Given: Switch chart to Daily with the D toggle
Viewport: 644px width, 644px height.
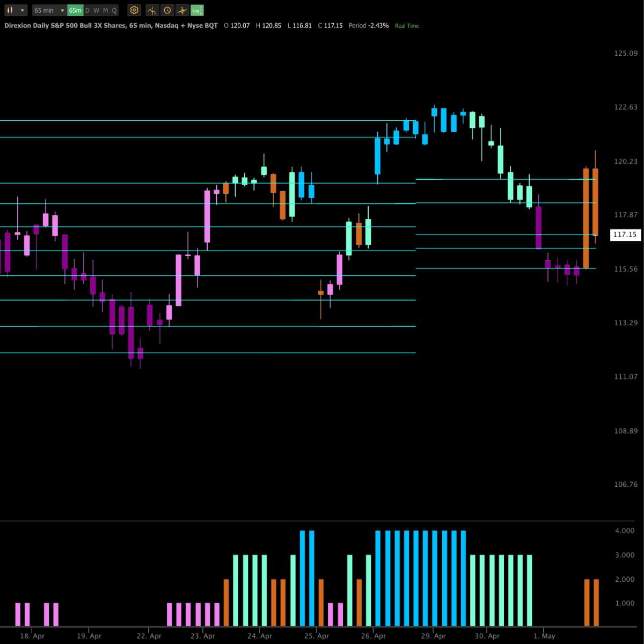Looking at the screenshot, I should 86,10.
